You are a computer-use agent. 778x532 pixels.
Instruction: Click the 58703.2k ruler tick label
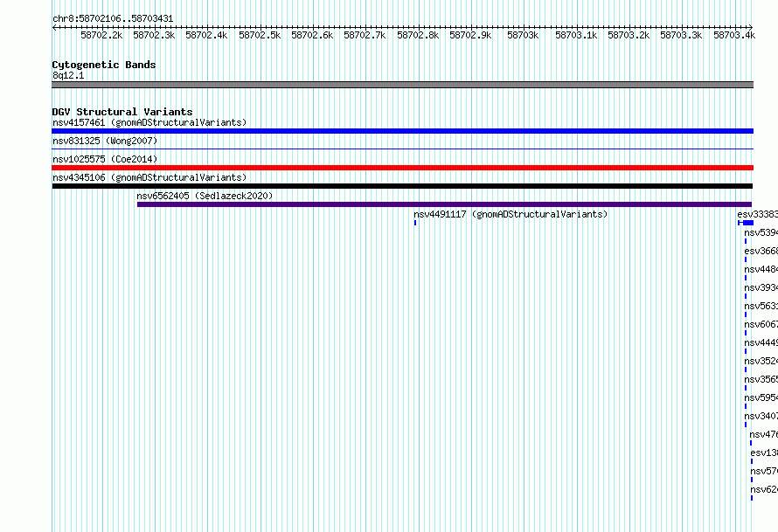coord(629,35)
